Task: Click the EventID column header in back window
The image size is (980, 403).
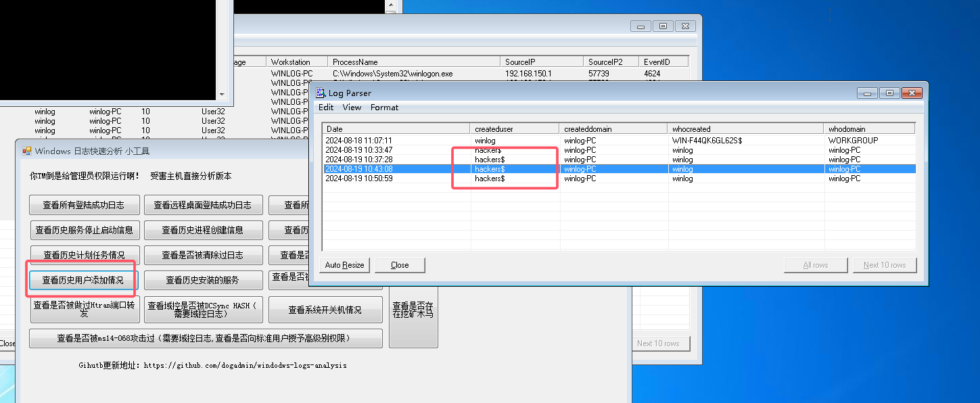Action: coord(663,62)
